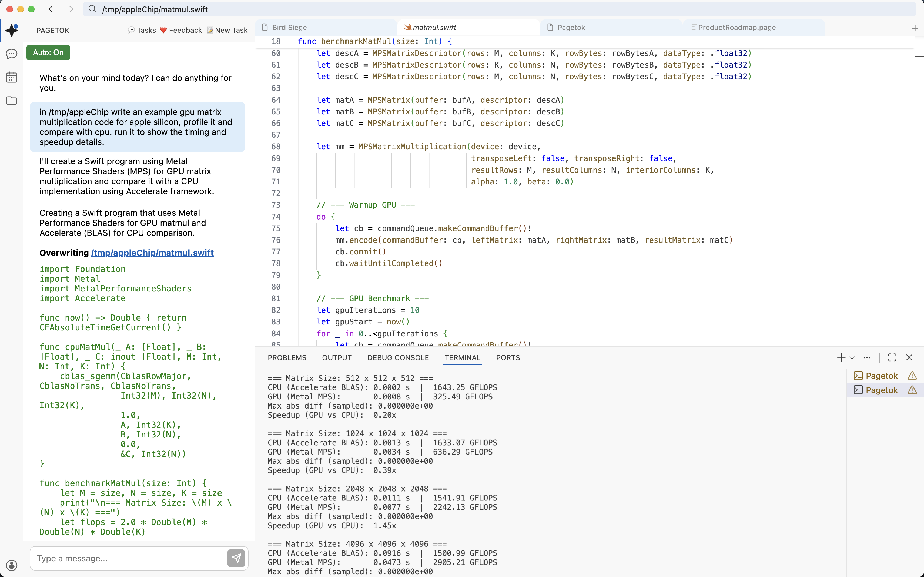Click the send message paper plane icon
Viewport: 924px width, 577px height.
[236, 558]
